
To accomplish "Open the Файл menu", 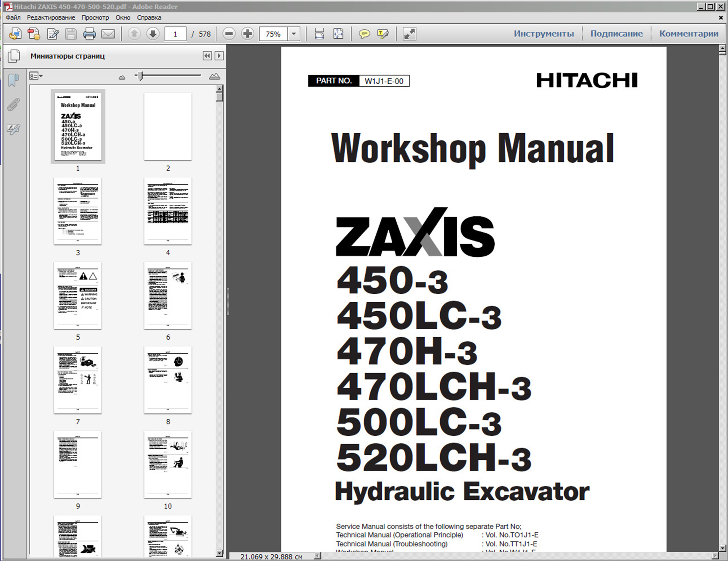I will point(13,17).
